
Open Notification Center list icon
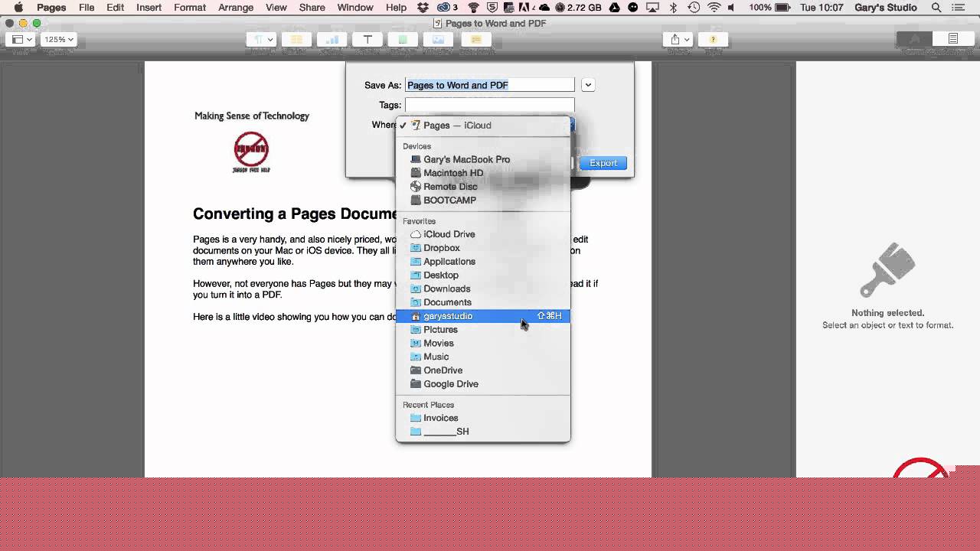pos(959,8)
